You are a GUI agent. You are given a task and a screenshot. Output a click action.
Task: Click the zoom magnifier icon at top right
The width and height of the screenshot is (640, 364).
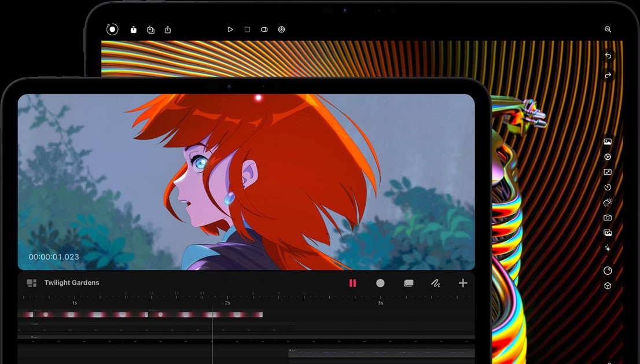pos(608,29)
